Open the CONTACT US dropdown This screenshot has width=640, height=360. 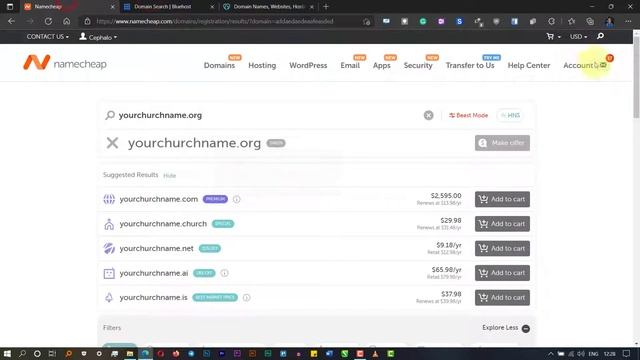47,37
